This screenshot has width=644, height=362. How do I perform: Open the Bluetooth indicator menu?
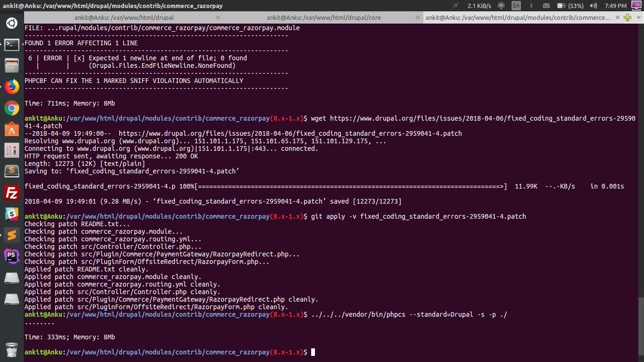click(531, 6)
